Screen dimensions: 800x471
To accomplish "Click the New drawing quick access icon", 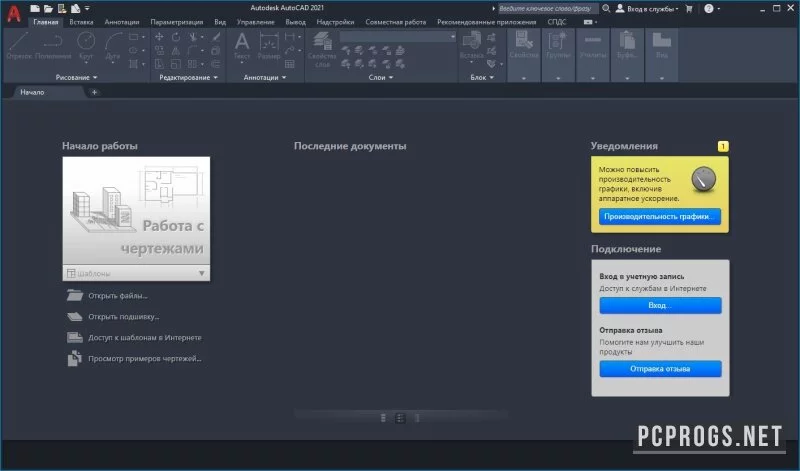I will click(35, 8).
